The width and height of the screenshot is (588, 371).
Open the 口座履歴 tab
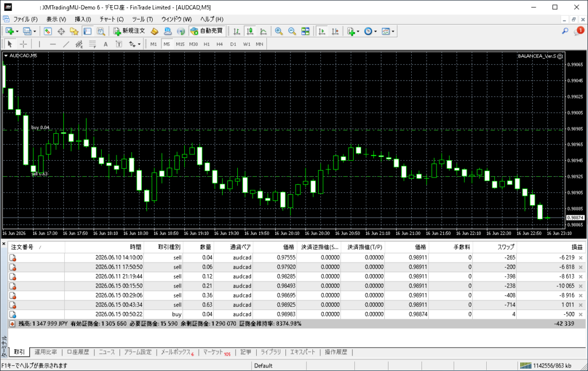click(x=78, y=352)
